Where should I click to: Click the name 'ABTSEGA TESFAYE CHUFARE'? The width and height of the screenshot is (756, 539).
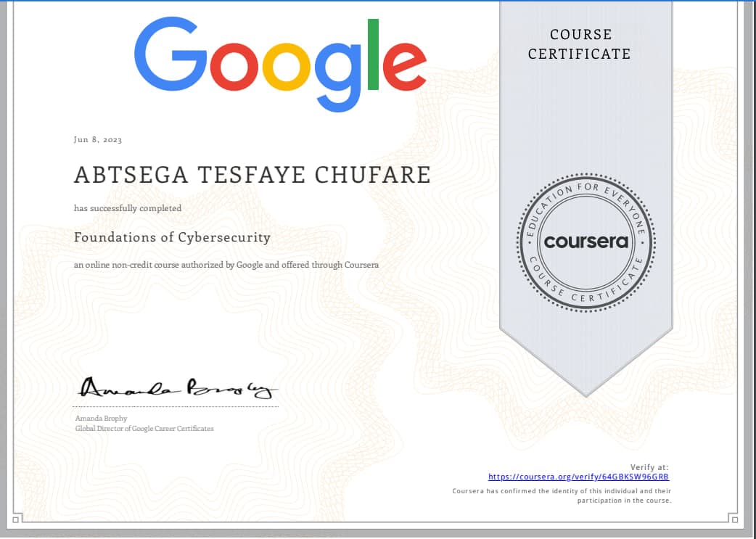click(252, 175)
